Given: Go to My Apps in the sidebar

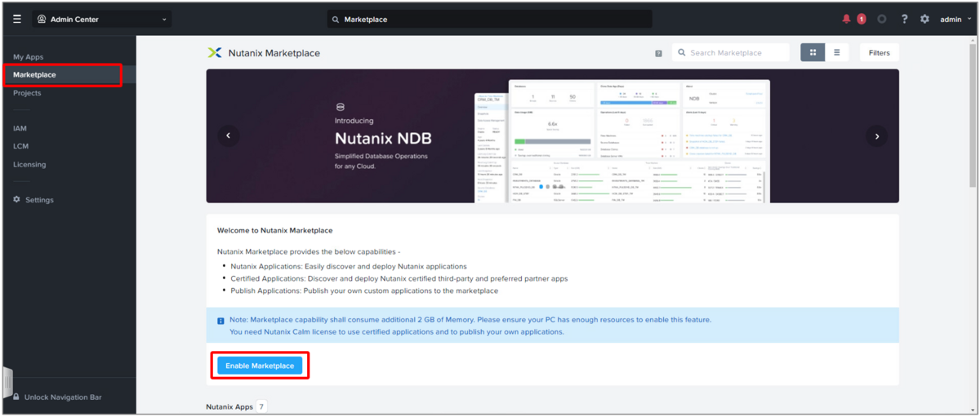Looking at the screenshot, I should (x=29, y=57).
